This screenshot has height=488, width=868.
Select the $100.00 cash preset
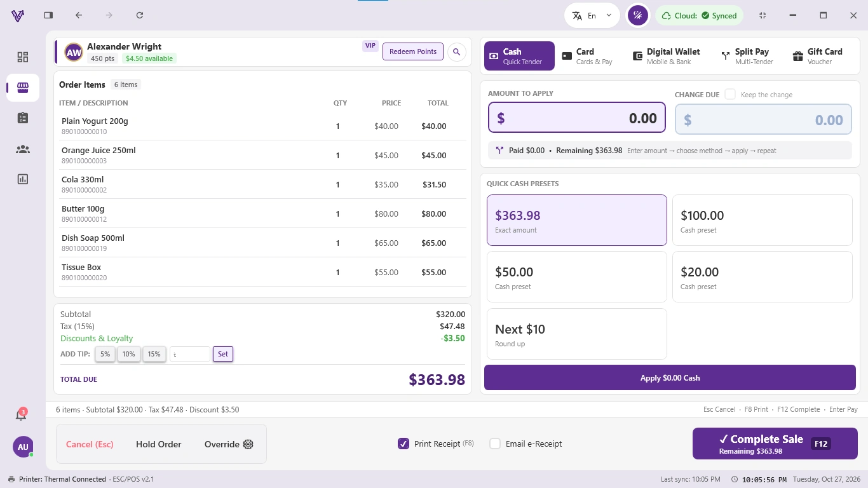[x=763, y=220]
